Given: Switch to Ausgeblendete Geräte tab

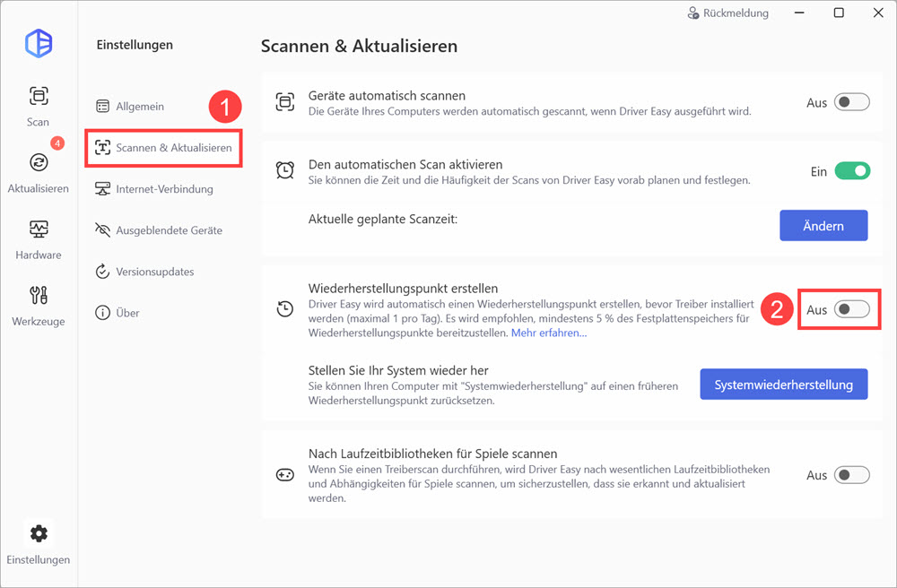Looking at the screenshot, I should 168,230.
